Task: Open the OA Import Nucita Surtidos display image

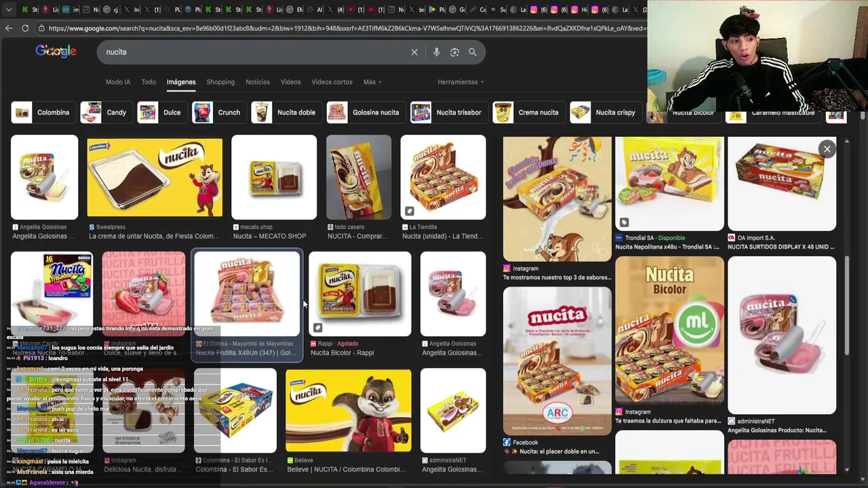Action: coord(782,184)
